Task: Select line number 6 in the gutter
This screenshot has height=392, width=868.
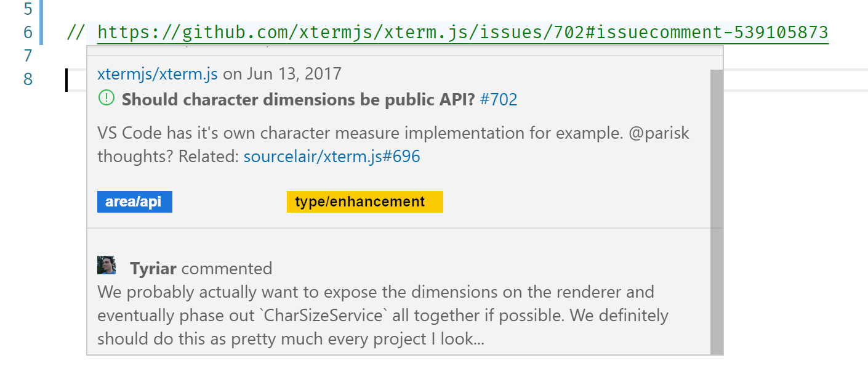Action: click(x=26, y=32)
